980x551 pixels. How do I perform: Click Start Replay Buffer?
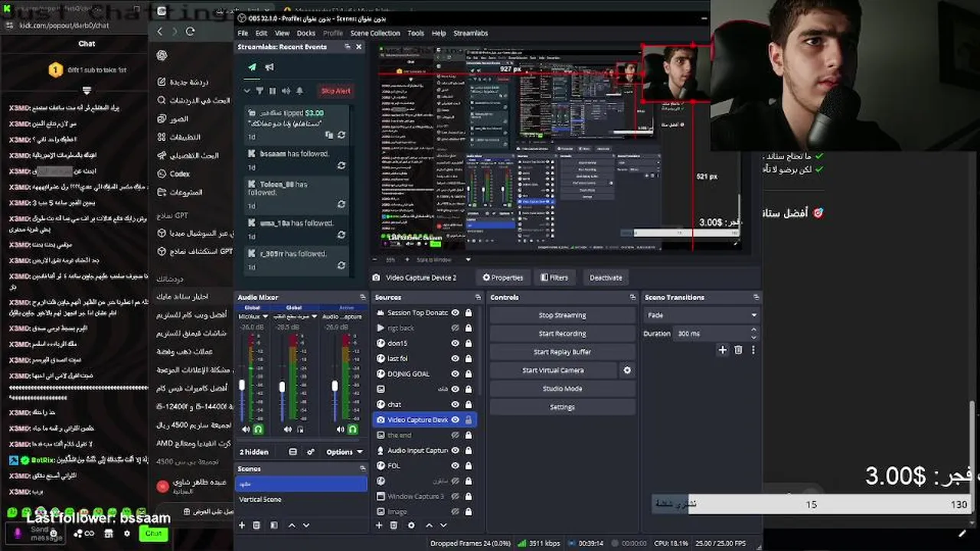(x=562, y=352)
